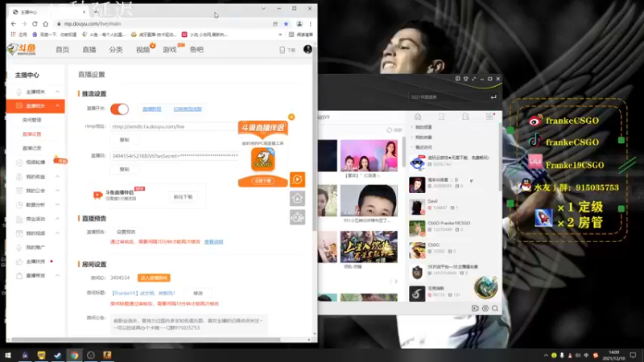Toggle the 直播开关 live switch
The height and width of the screenshot is (362, 644).
[x=119, y=109]
